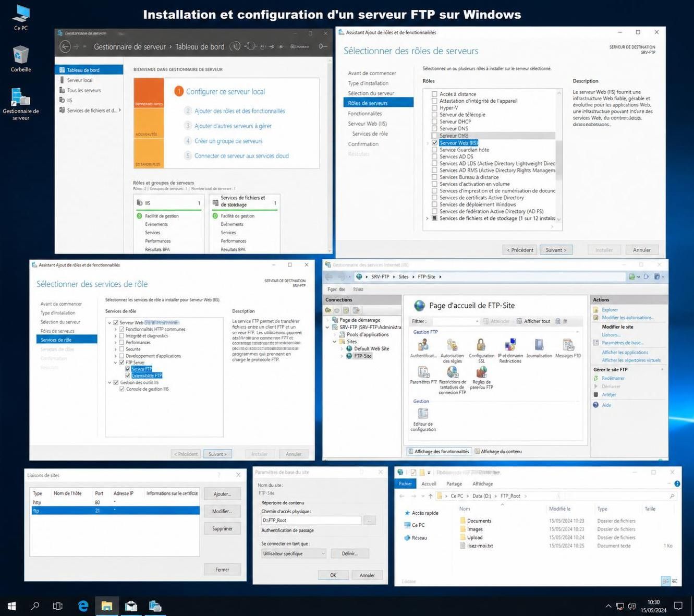
Task: Click the Aide help icon in Actions
Action: pos(596,405)
